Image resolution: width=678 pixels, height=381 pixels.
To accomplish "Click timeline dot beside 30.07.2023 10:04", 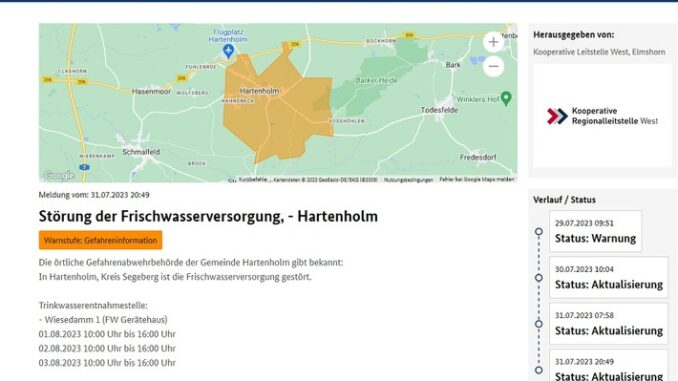I will click(x=539, y=278).
